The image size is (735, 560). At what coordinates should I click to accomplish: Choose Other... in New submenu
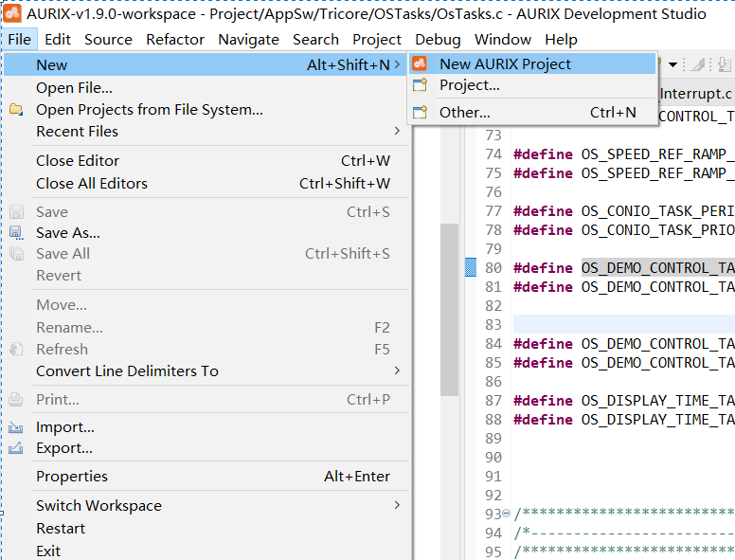click(x=532, y=113)
